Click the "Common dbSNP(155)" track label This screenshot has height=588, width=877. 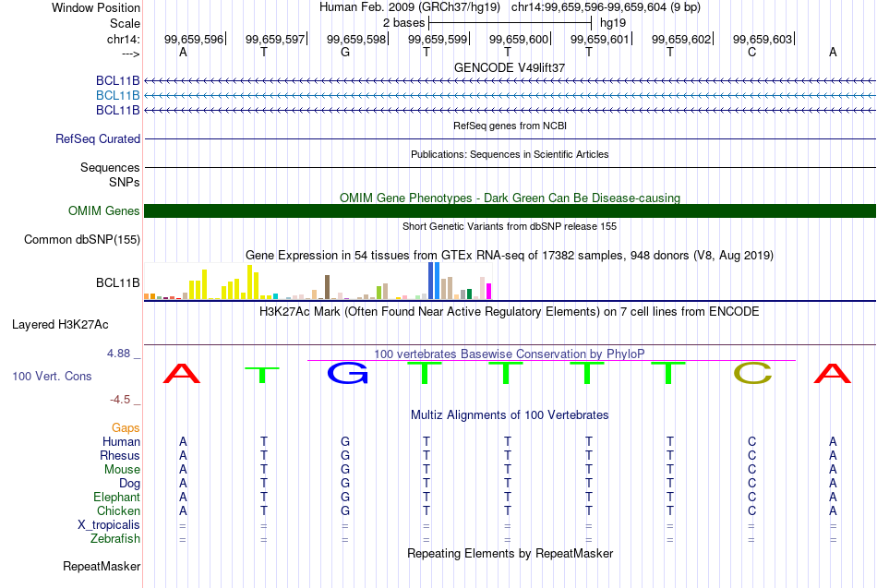click(82, 239)
